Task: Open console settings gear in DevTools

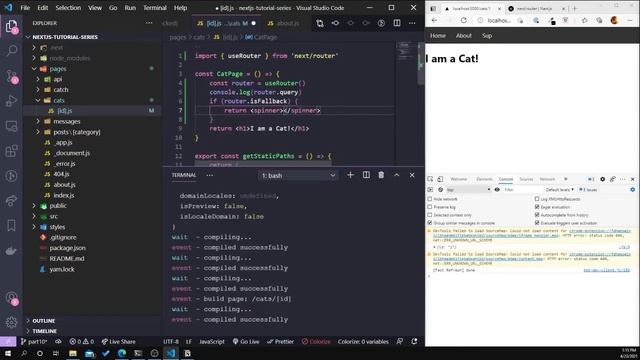Action: point(633,190)
